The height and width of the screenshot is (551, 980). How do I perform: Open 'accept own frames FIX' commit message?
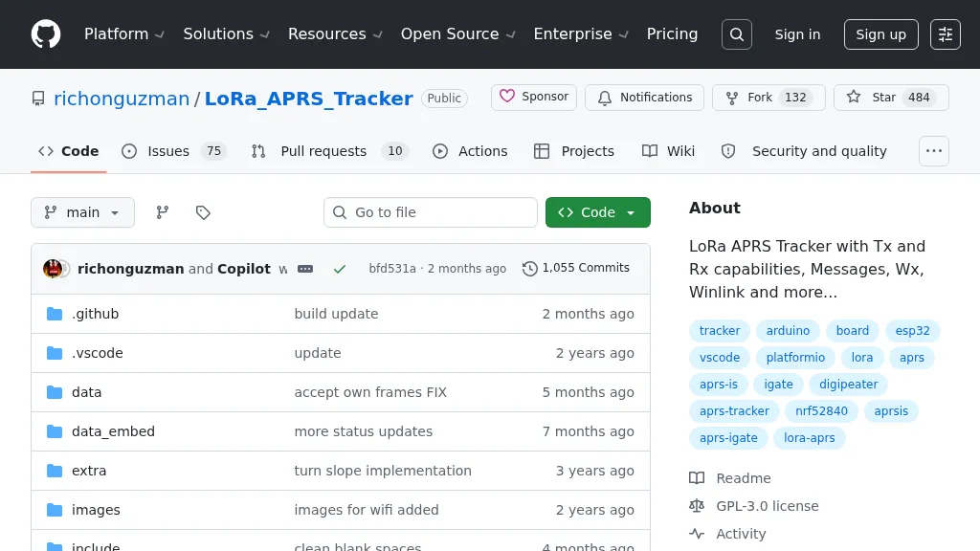click(x=370, y=392)
